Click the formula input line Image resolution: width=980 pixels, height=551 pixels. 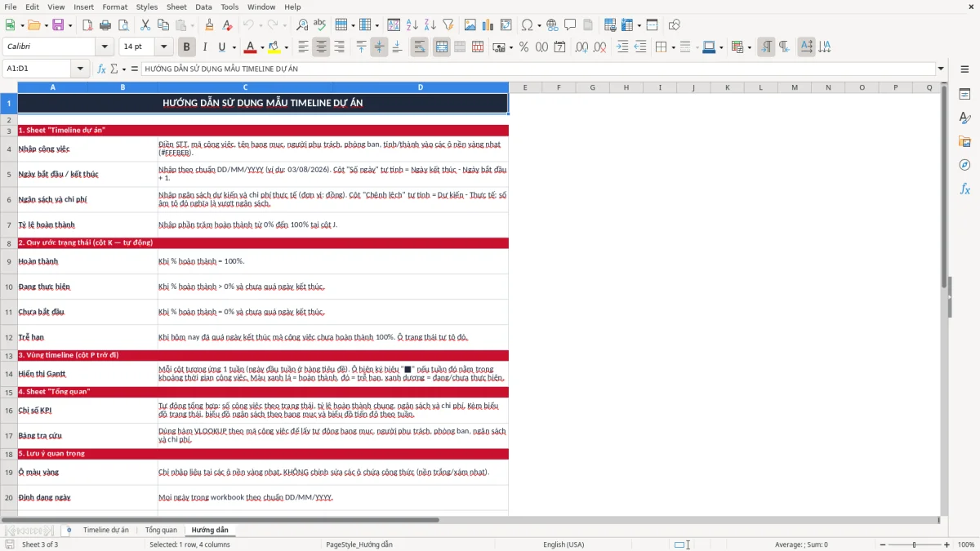(x=537, y=69)
